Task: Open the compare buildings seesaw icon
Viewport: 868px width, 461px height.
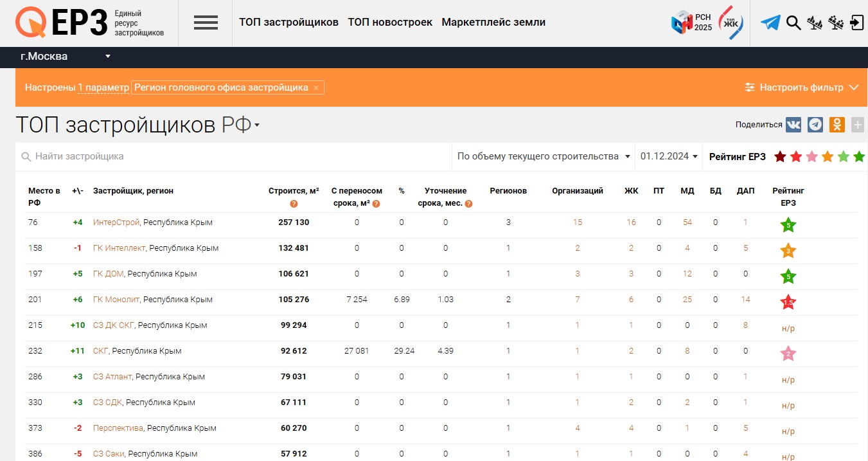Action: 814,23
